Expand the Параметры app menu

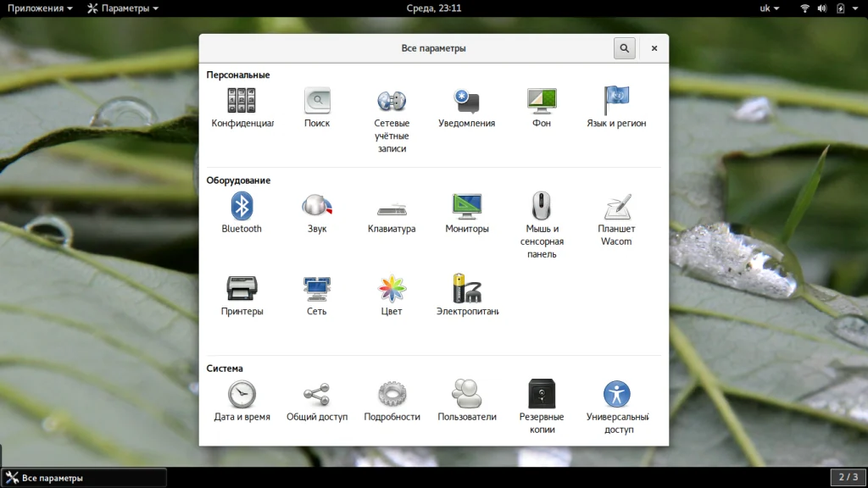click(123, 8)
